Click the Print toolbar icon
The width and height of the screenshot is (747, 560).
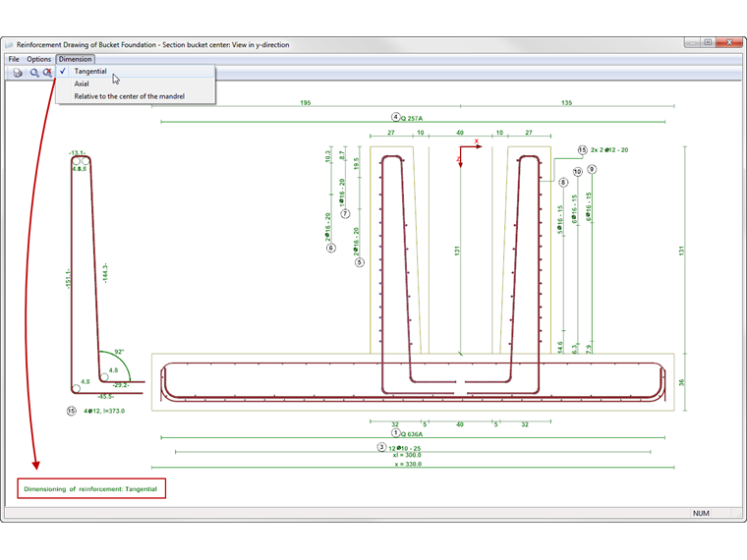[x=18, y=73]
